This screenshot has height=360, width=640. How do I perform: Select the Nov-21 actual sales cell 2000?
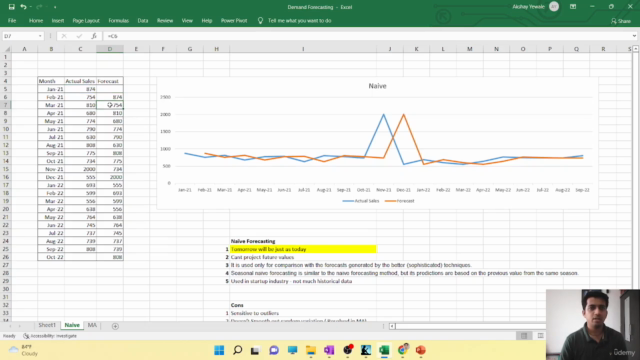[x=80, y=169]
